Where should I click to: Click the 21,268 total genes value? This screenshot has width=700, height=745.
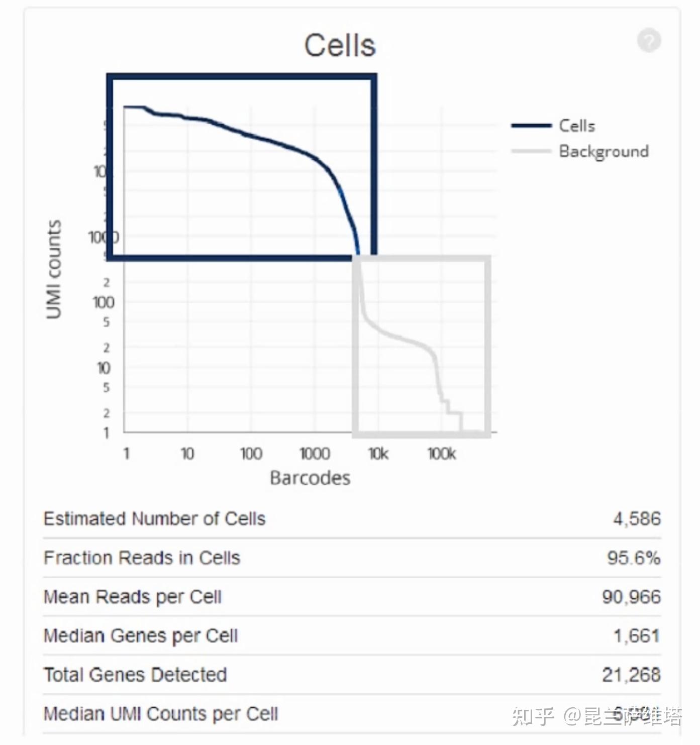631,675
